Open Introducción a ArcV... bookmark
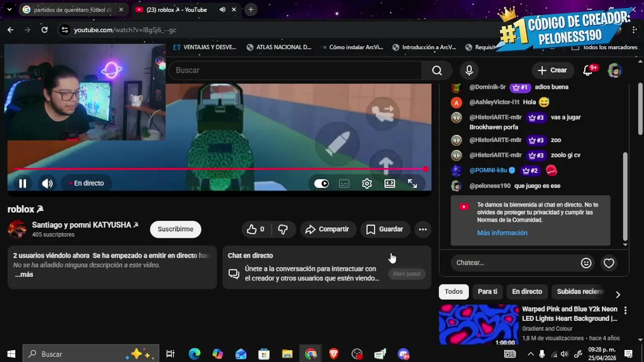This screenshot has width=644, height=362. 424,47
